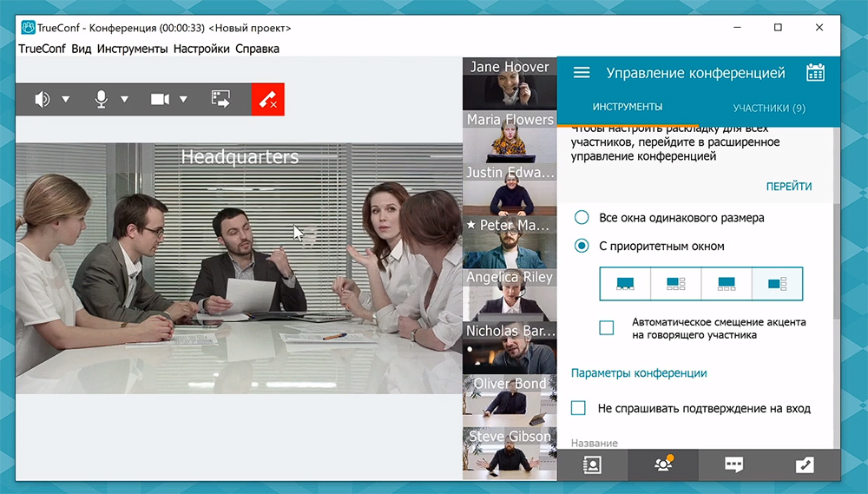
Task: Open the Вид menu
Action: tap(82, 49)
